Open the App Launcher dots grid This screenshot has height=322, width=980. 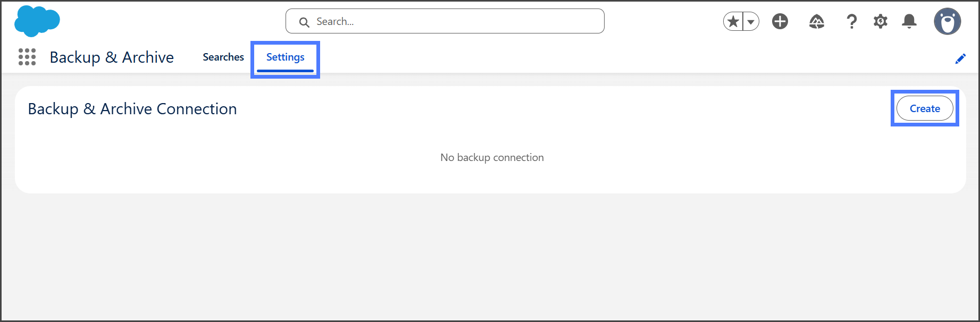coord(27,57)
